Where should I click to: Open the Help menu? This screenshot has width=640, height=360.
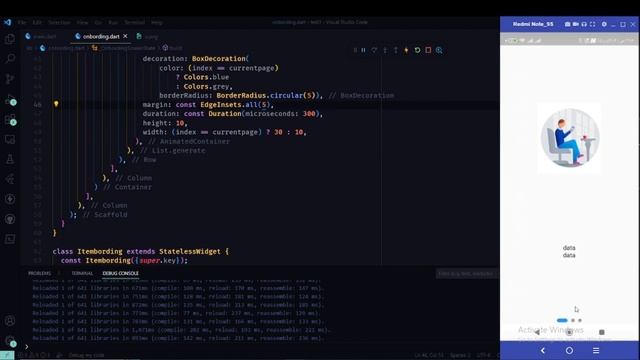[157, 22]
